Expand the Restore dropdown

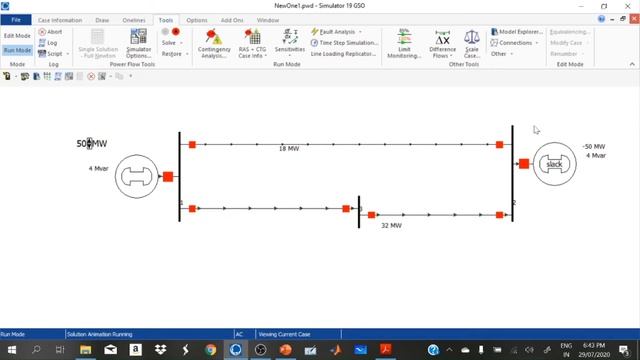pyautogui.click(x=187, y=54)
